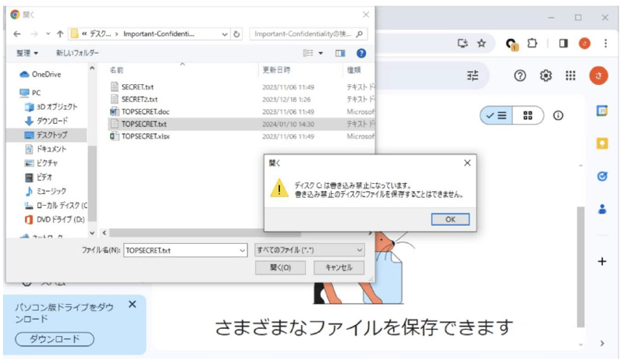Open the Google apps grid launcher
Screen dimensions: 624x364
coord(571,75)
